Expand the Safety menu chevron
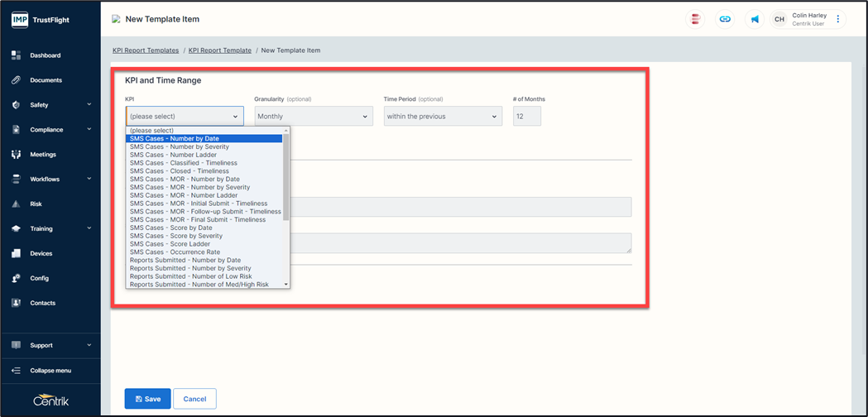Screen dimensions: 868x417 coord(89,105)
